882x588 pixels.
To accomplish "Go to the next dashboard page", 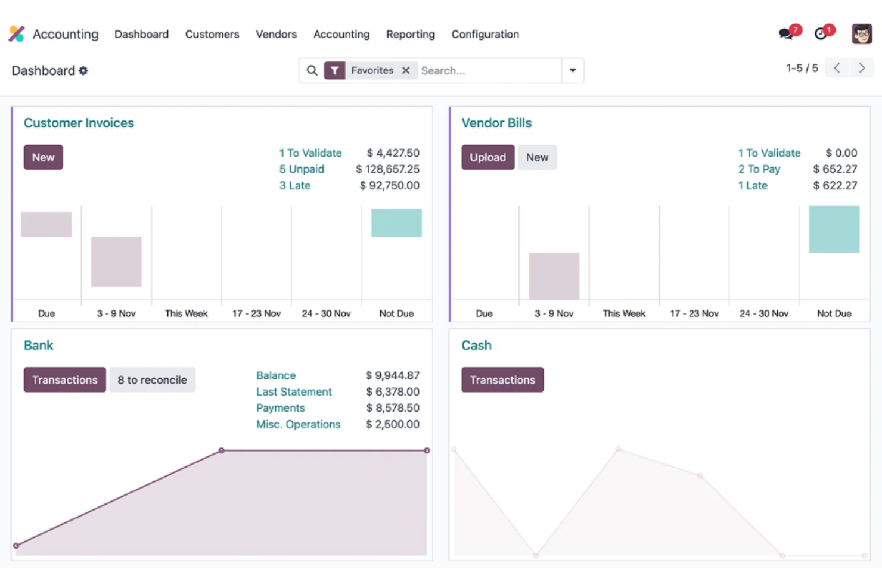I will coord(862,68).
